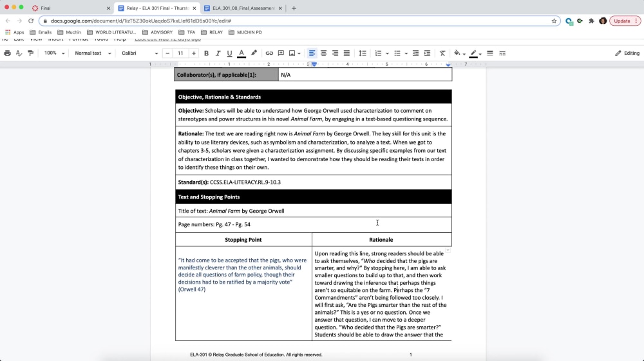Image resolution: width=644 pixels, height=361 pixels.
Task: Click the Standard(s) CCSS.ELA-LITERACY.RL.9-10.3 text
Action: [229, 182]
